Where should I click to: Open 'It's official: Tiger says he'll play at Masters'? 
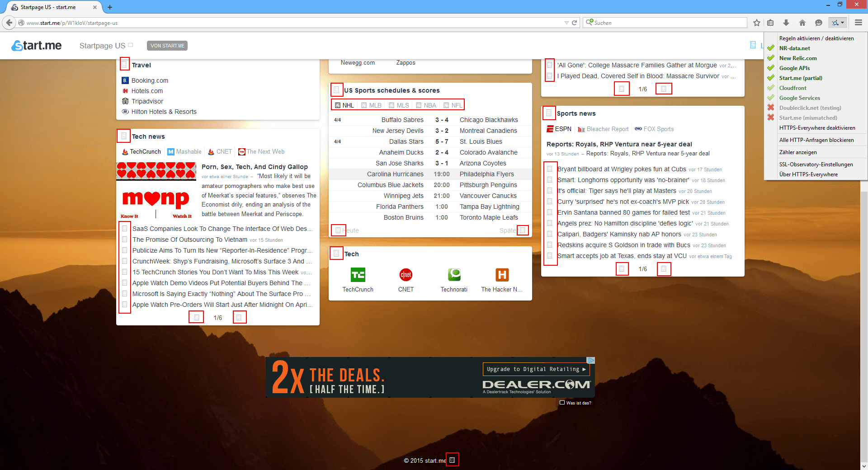617,191
